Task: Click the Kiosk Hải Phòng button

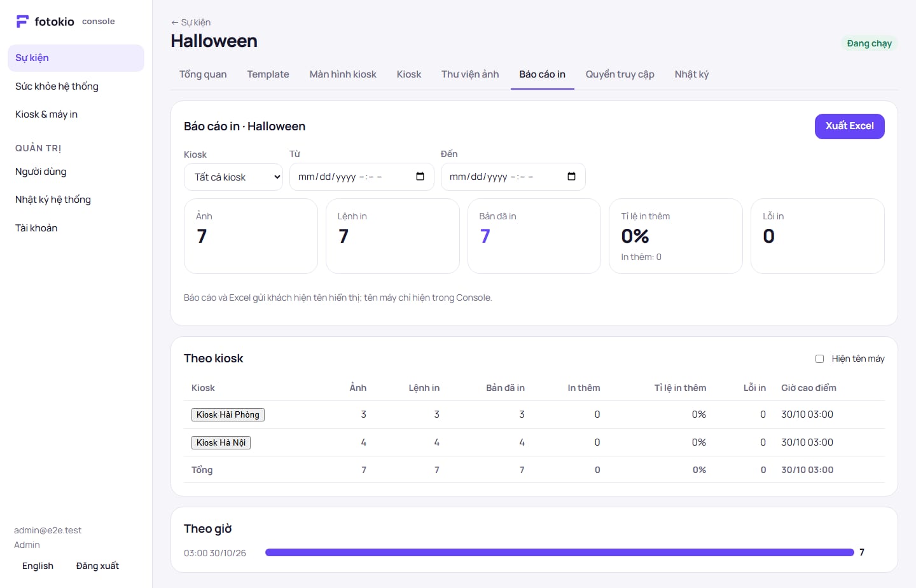Action: (228, 414)
